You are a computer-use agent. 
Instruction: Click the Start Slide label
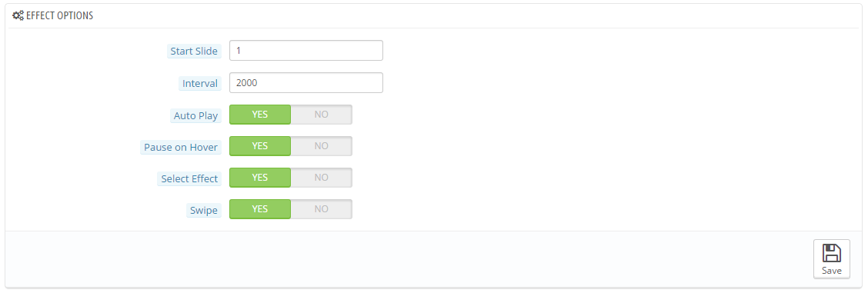pyautogui.click(x=195, y=52)
